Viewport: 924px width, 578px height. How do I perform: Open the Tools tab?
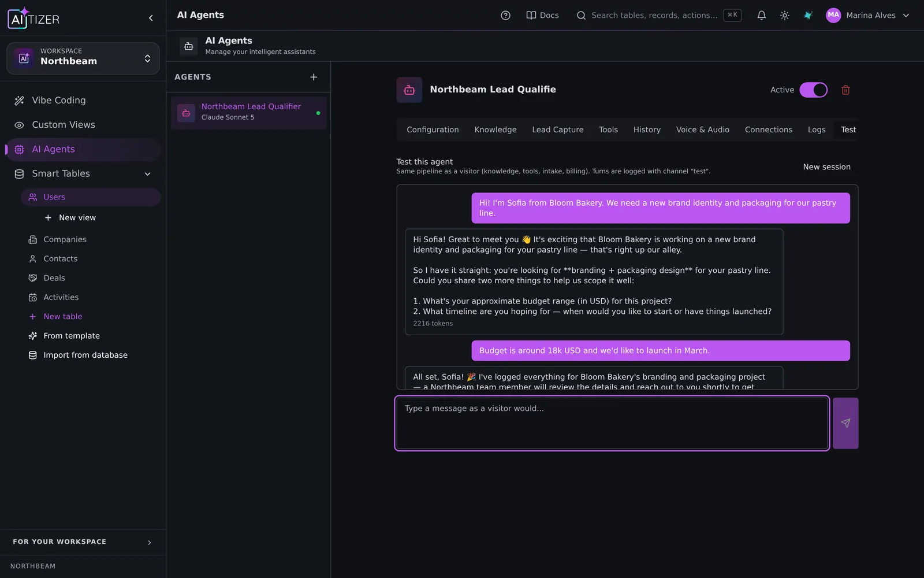click(608, 130)
